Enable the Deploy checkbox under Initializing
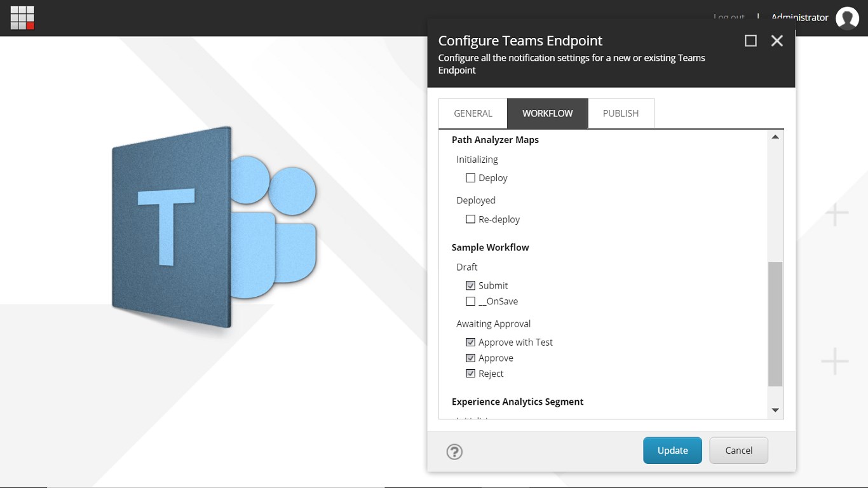The image size is (868, 488). (471, 178)
